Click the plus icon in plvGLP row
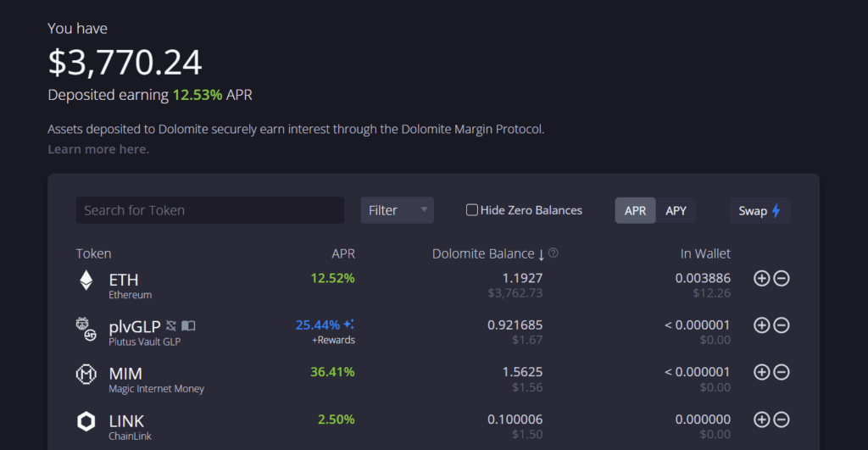The width and height of the screenshot is (868, 450). [761, 325]
